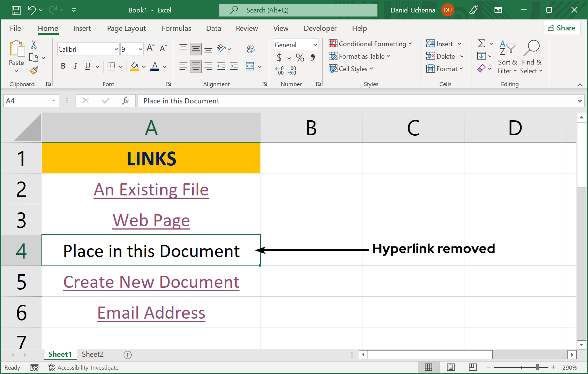Click the Format as Table icon

coord(333,56)
